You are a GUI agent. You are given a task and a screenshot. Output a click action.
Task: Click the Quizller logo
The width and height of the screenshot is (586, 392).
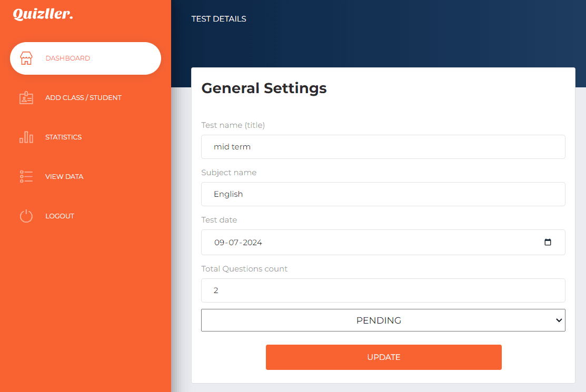click(x=43, y=14)
